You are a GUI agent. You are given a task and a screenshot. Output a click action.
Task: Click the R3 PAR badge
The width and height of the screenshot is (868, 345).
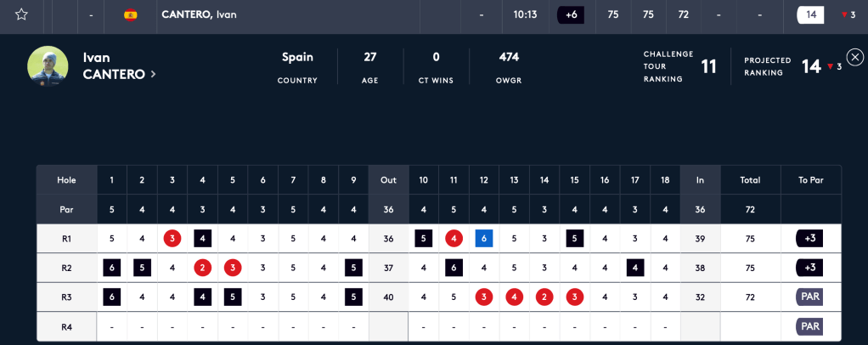tap(809, 297)
